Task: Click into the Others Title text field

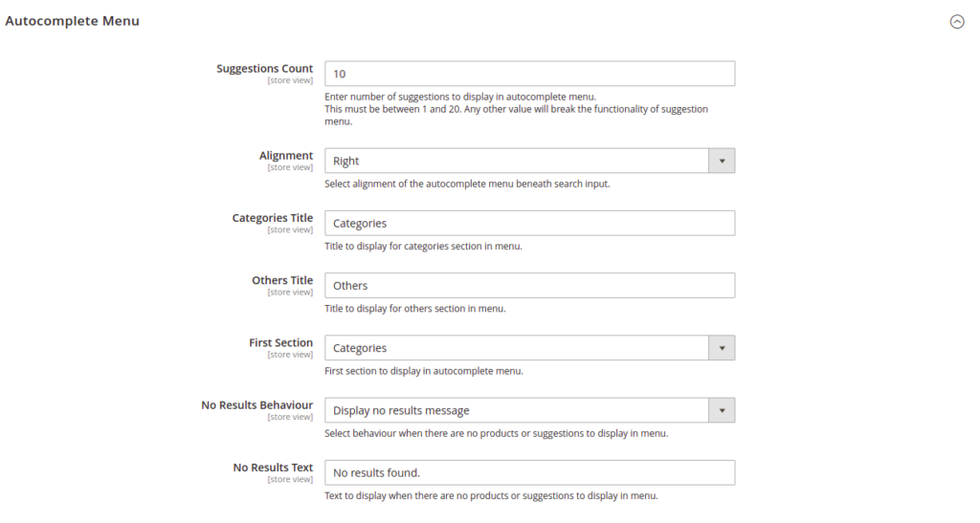Action: pyautogui.click(x=529, y=286)
